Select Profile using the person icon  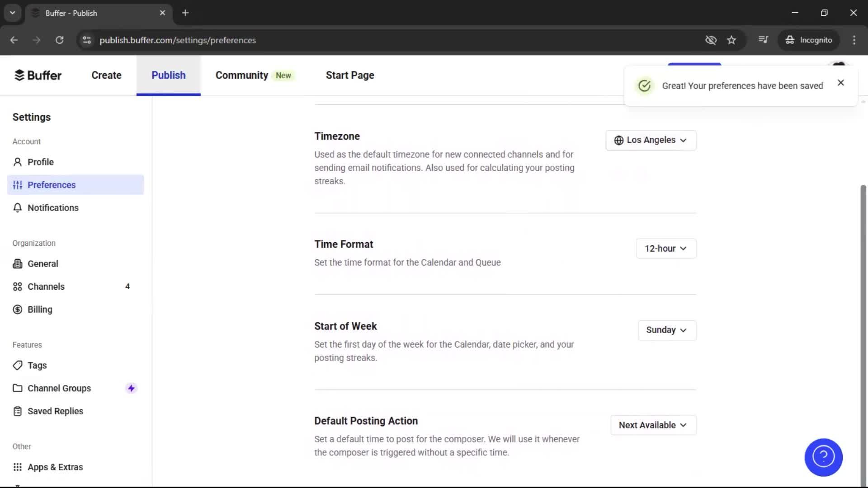pos(17,162)
